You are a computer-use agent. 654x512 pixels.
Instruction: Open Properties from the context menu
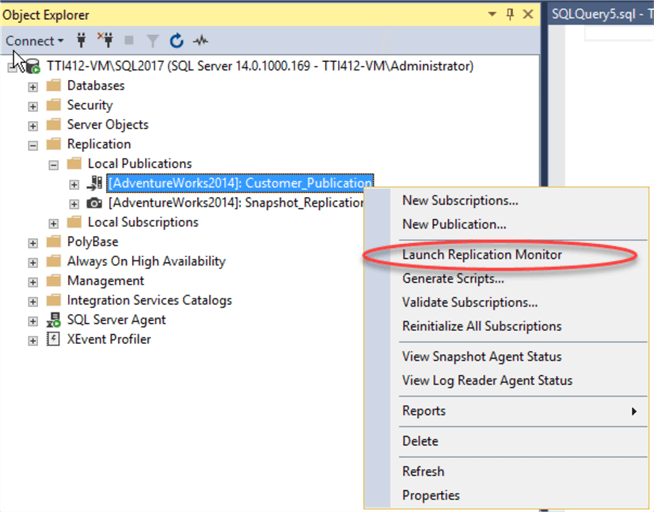pos(506,495)
